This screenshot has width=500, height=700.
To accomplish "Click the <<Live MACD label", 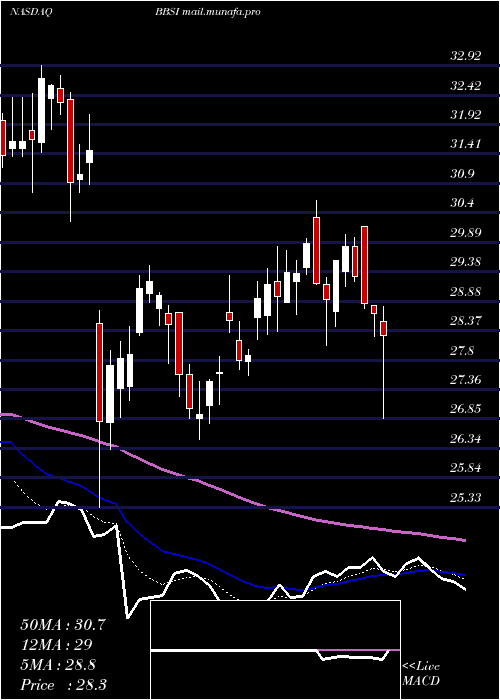I will (x=421, y=673).
